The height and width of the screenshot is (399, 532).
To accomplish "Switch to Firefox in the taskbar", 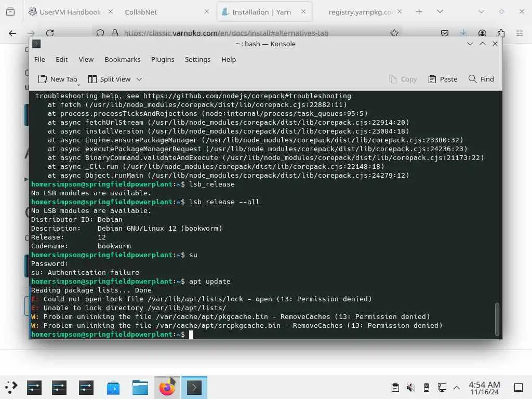I will coord(167,388).
